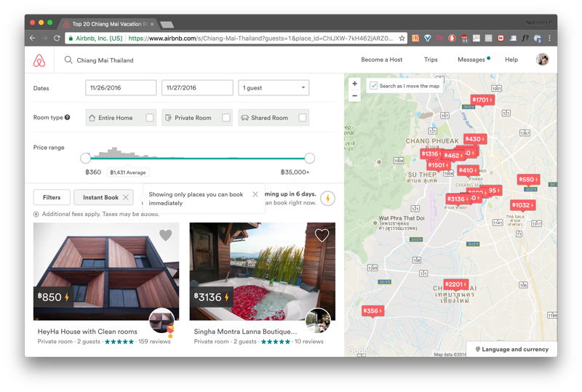582x392 pixels.
Task: Check the Shared Room checkbox
Action: click(303, 118)
